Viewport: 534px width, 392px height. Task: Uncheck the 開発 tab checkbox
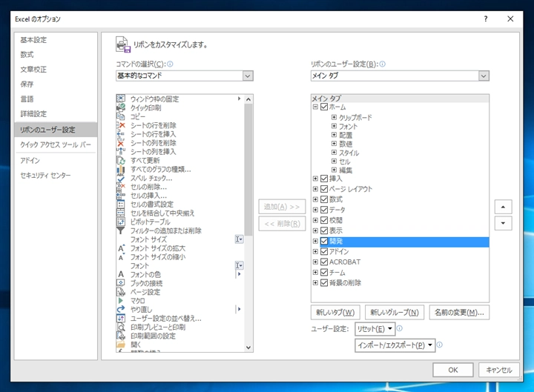[324, 242]
